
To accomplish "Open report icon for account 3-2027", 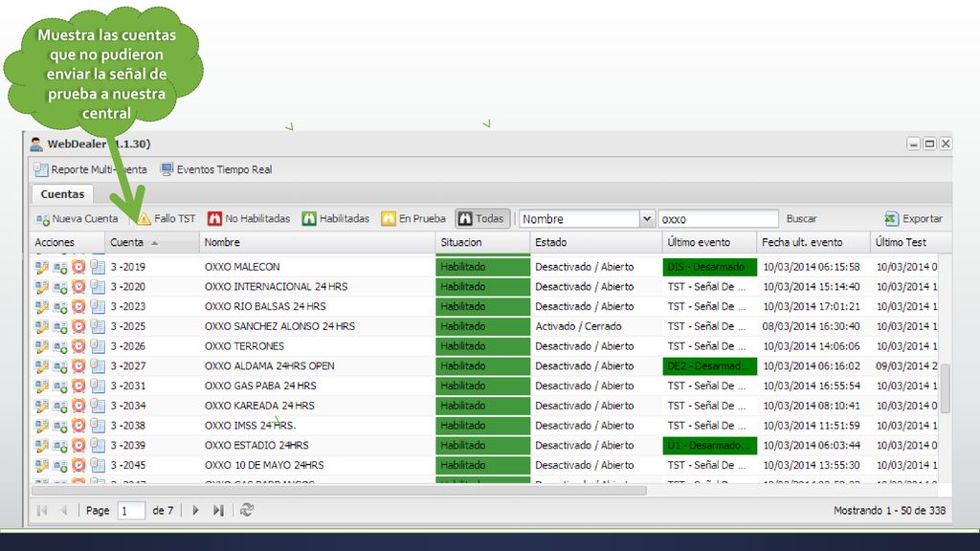I will click(x=98, y=366).
